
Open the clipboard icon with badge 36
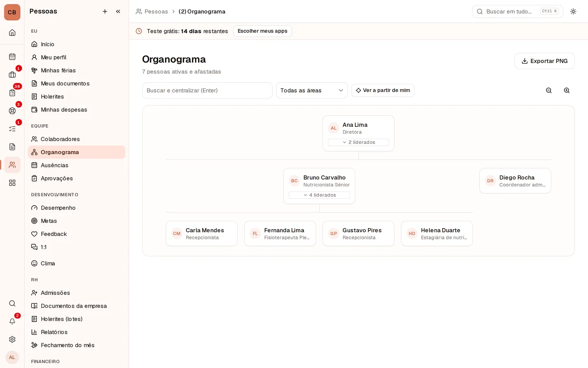(12, 93)
